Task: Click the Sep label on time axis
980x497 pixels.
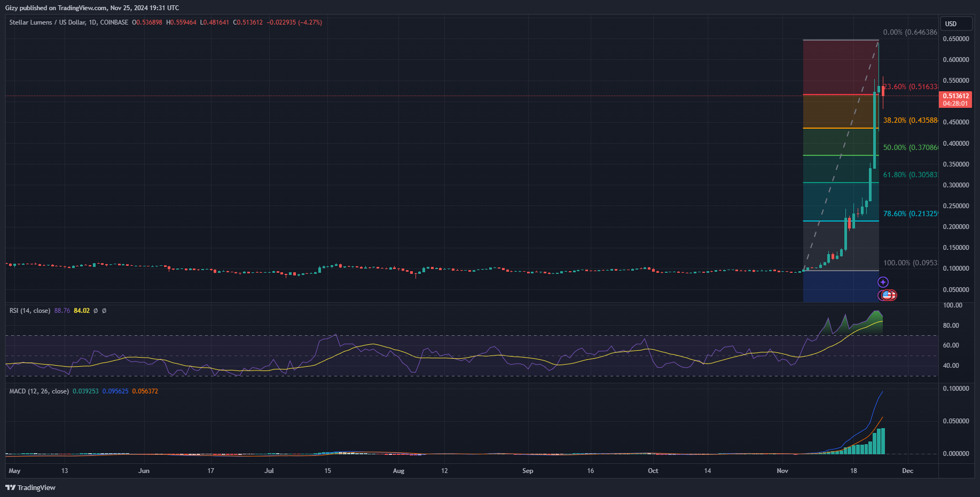Action: click(528, 471)
